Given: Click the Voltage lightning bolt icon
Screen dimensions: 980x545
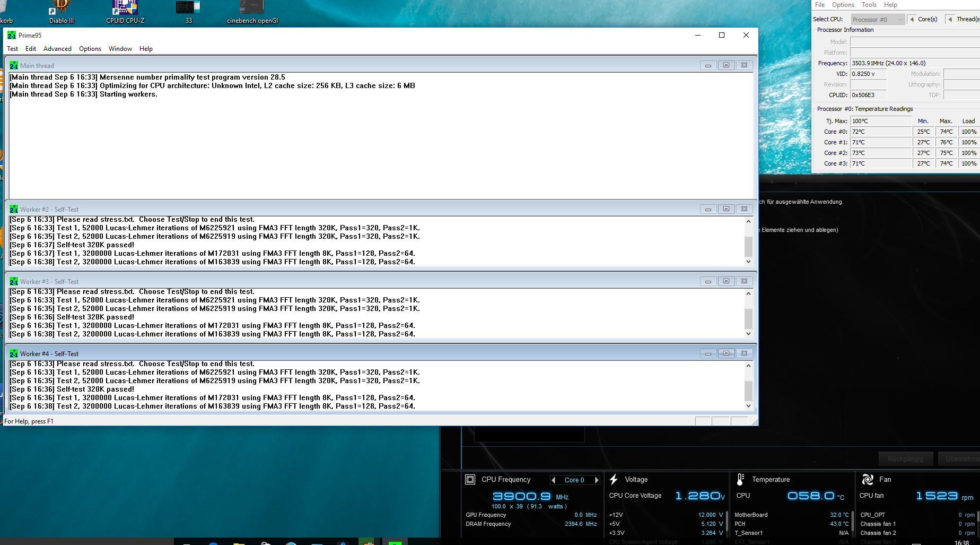Looking at the screenshot, I should click(x=614, y=479).
